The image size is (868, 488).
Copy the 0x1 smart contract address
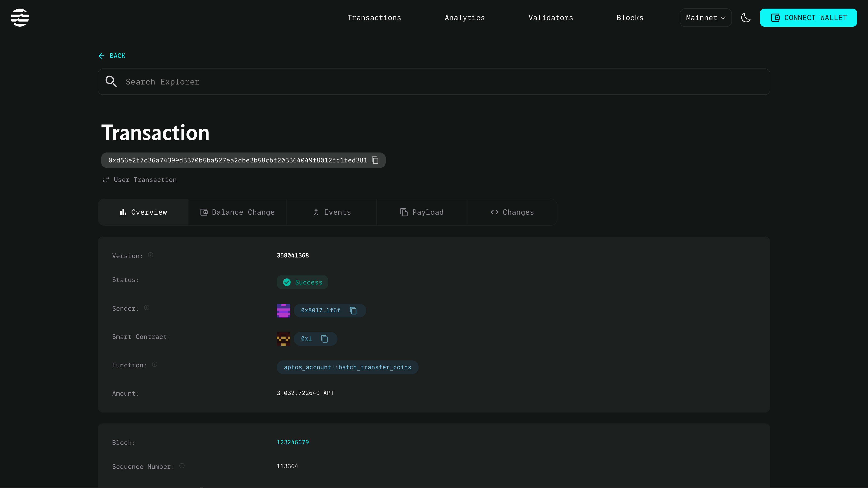(325, 339)
